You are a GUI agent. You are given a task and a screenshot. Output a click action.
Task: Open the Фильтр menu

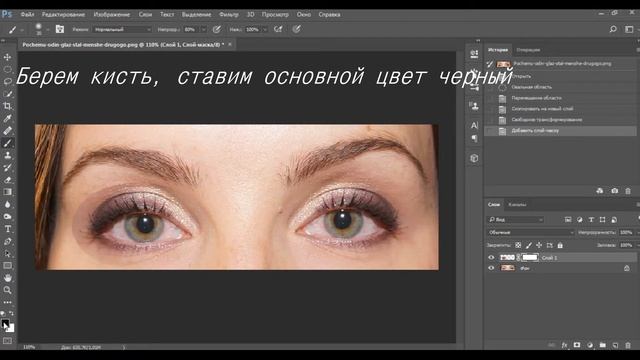click(x=229, y=14)
